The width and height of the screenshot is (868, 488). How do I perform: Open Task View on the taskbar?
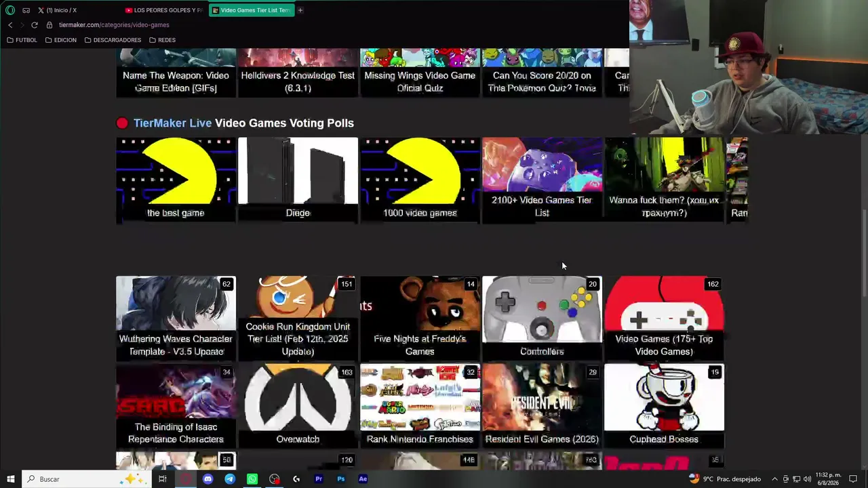(163, 479)
